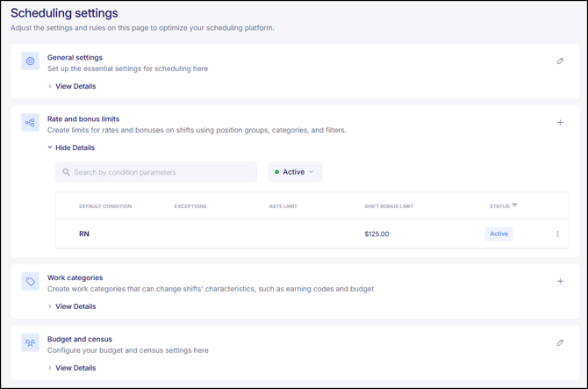This screenshot has width=588, height=389.
Task: Click the General settings gear icon
Action: click(30, 61)
